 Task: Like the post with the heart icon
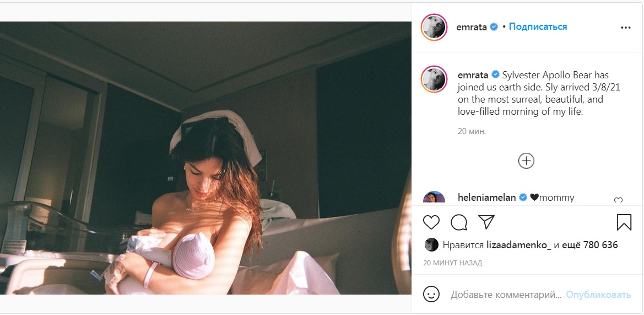[x=431, y=222]
